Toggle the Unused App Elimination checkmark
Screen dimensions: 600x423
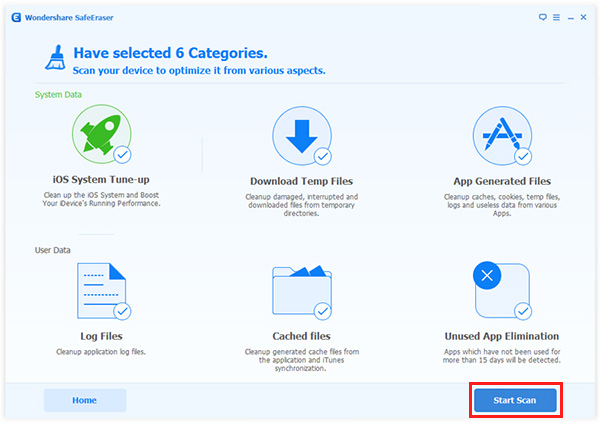coord(523,310)
